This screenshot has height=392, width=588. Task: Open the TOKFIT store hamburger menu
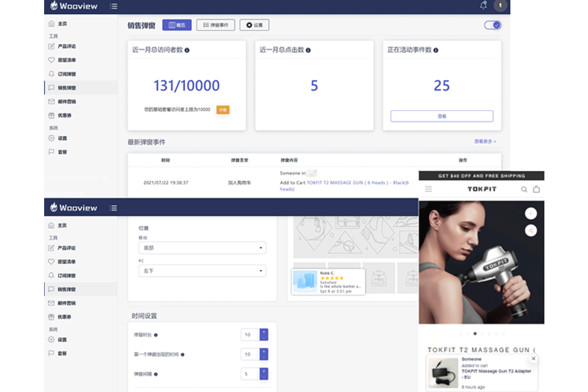(429, 189)
